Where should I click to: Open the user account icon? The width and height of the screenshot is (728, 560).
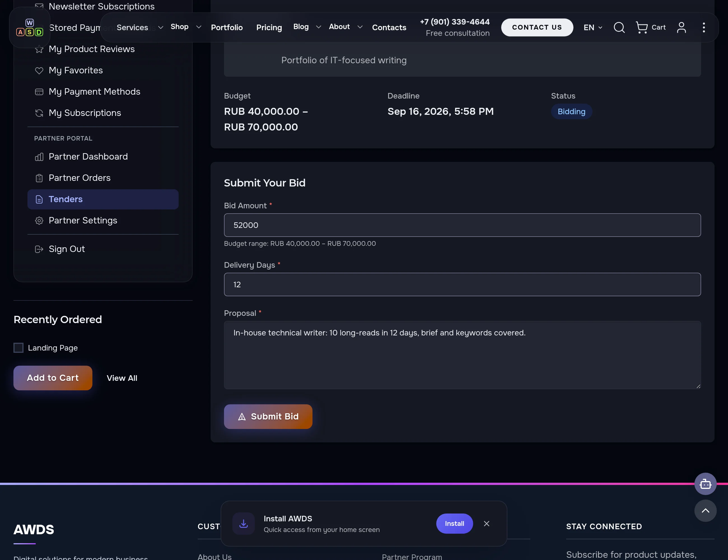pos(681,27)
